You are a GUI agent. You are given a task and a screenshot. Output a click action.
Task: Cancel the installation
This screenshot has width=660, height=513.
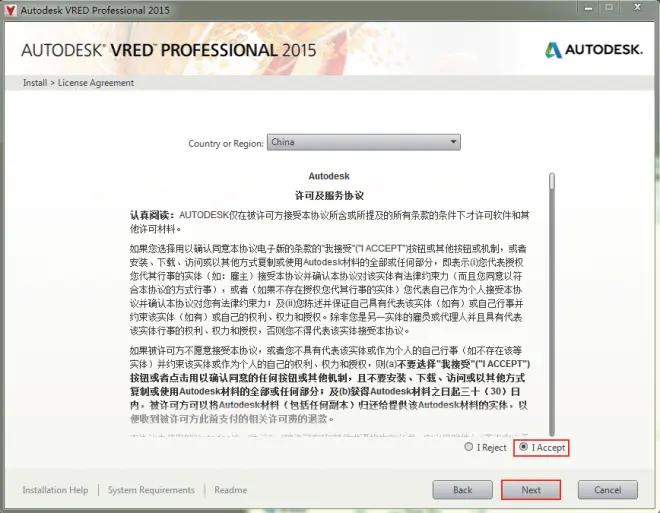(x=607, y=490)
